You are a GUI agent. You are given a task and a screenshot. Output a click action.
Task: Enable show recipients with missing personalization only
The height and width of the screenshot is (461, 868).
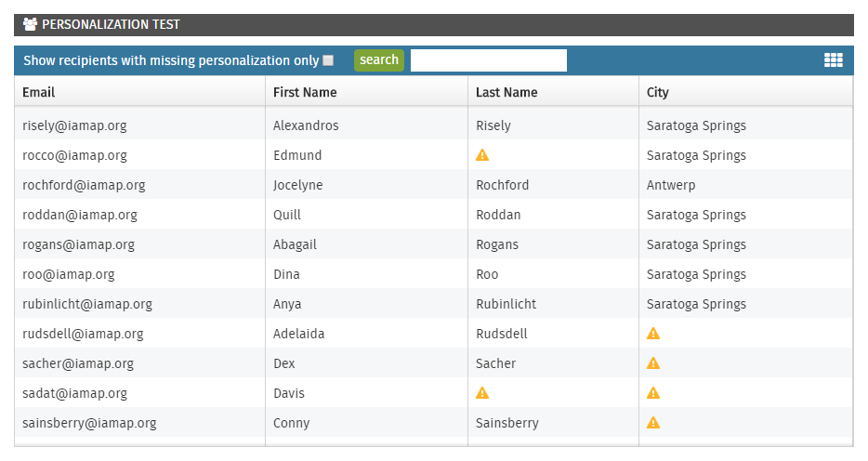[328, 60]
